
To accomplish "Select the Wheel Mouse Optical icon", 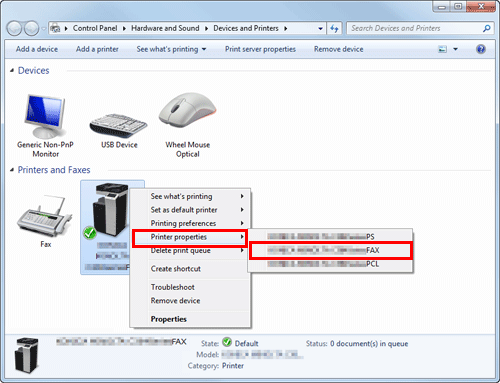I will click(188, 110).
